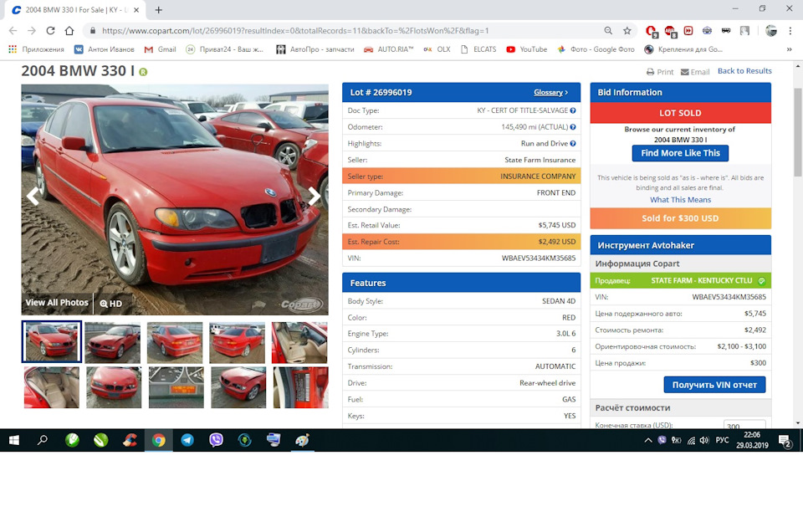This screenshot has width=803, height=532.
Task: Close the 2004 BMW 330 I tab
Action: 136,10
